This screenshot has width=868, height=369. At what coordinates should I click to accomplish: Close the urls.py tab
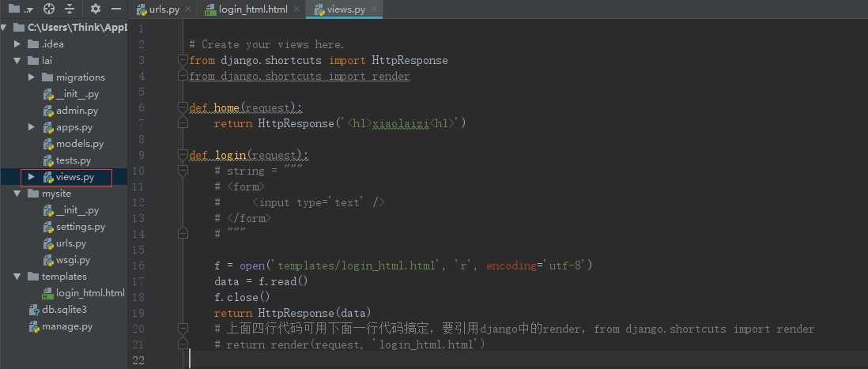[189, 9]
